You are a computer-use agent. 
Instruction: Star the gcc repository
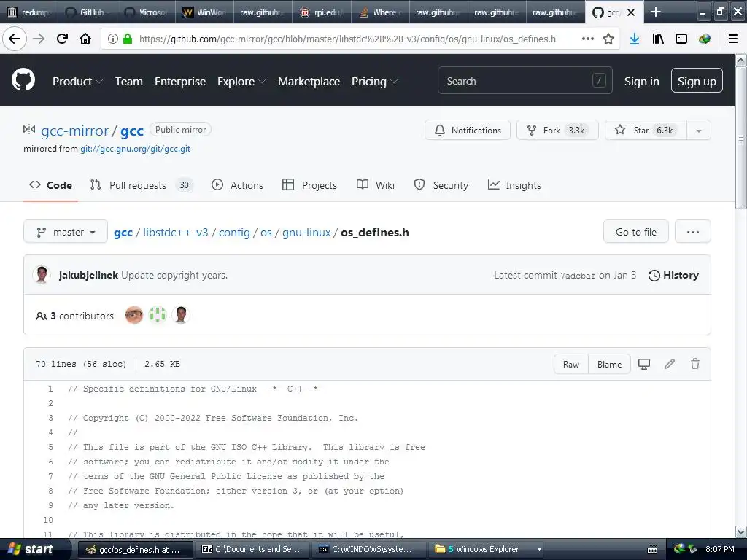[x=646, y=131]
